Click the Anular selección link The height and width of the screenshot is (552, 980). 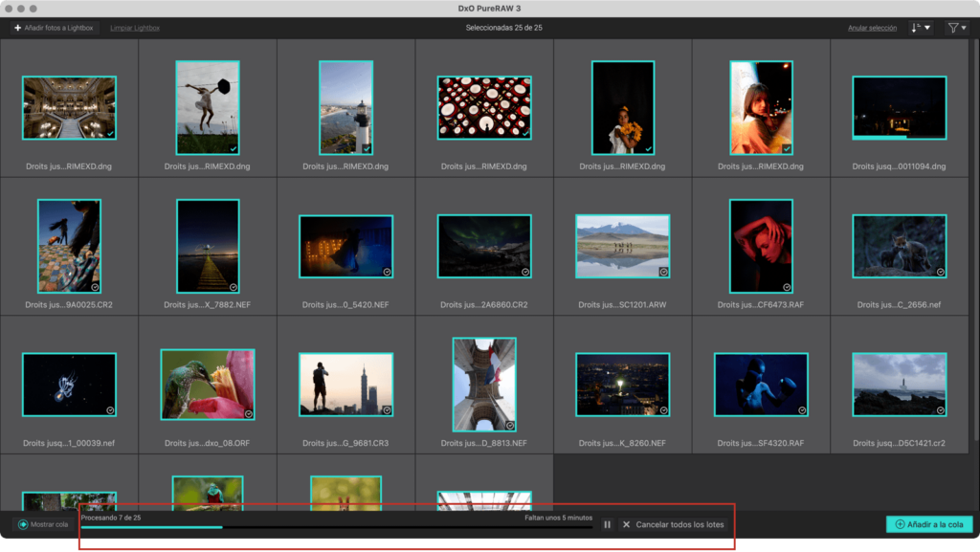pyautogui.click(x=872, y=28)
